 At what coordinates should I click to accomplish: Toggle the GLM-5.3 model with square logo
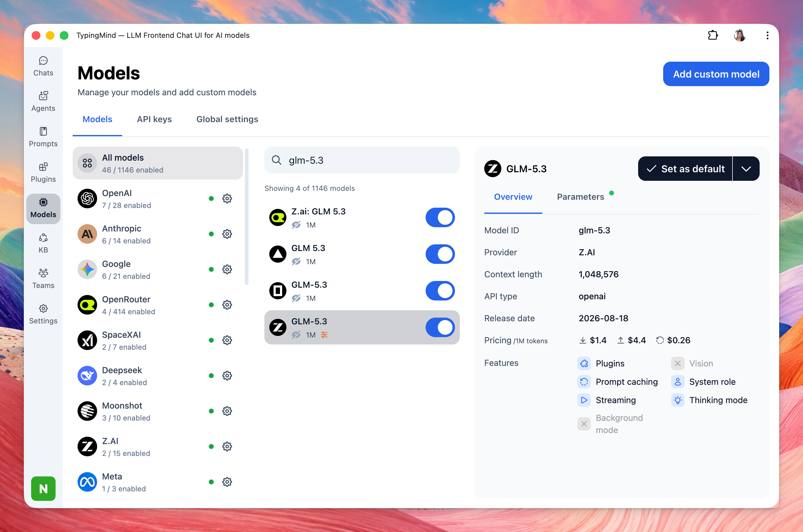click(x=440, y=291)
